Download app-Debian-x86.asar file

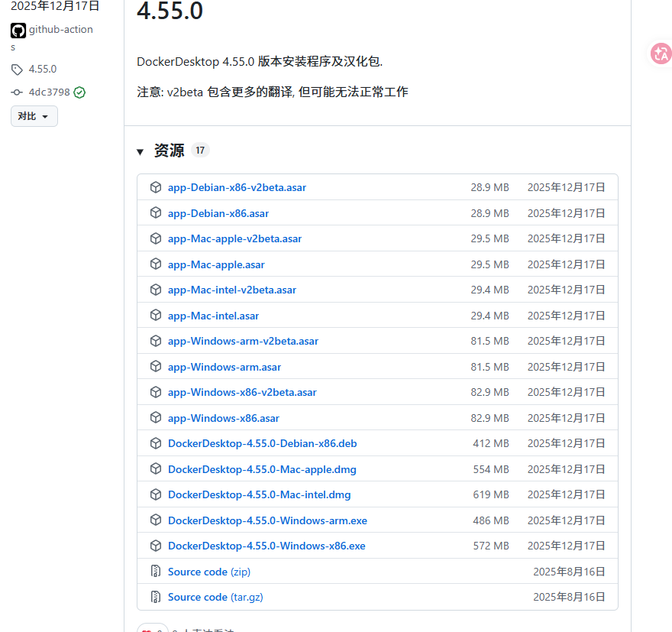(218, 213)
